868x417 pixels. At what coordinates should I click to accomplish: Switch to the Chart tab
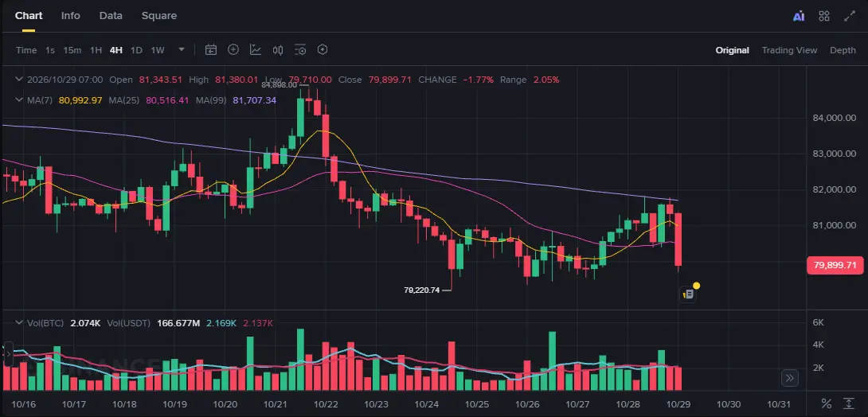pyautogui.click(x=29, y=15)
